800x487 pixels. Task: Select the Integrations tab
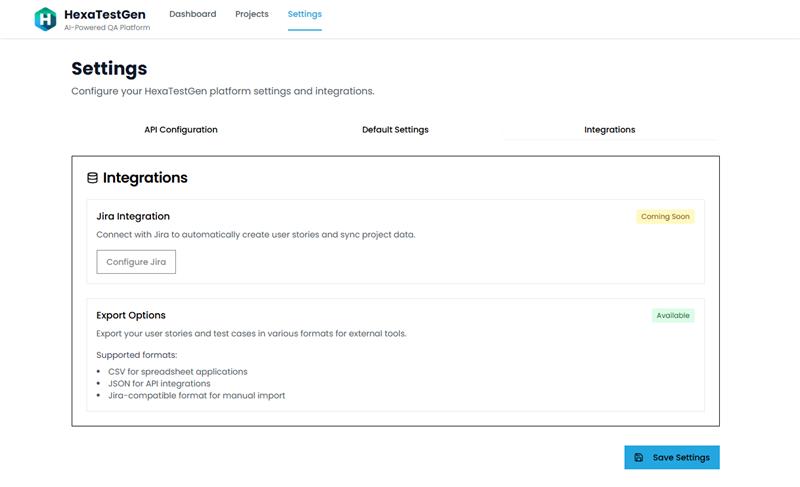click(x=610, y=130)
